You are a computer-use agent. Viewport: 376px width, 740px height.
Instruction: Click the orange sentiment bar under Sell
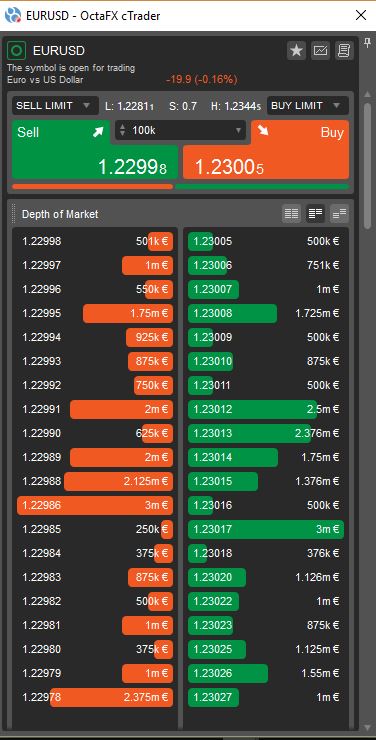92,187
